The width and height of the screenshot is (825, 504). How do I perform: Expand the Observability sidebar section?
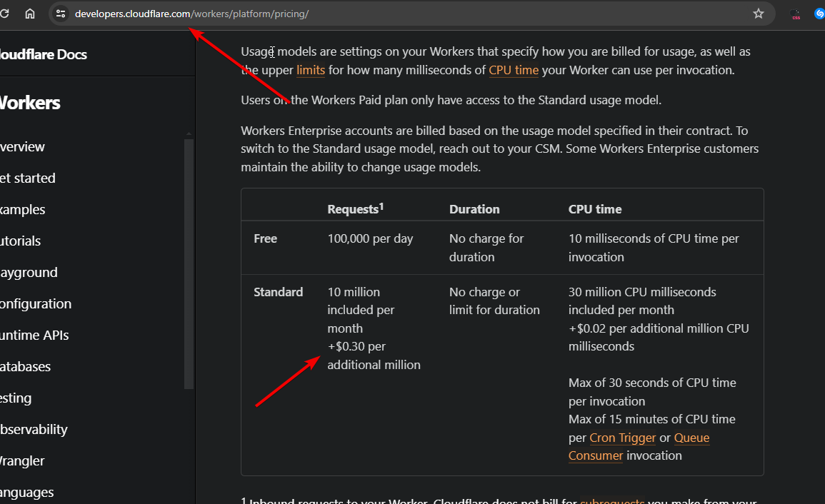click(x=34, y=430)
